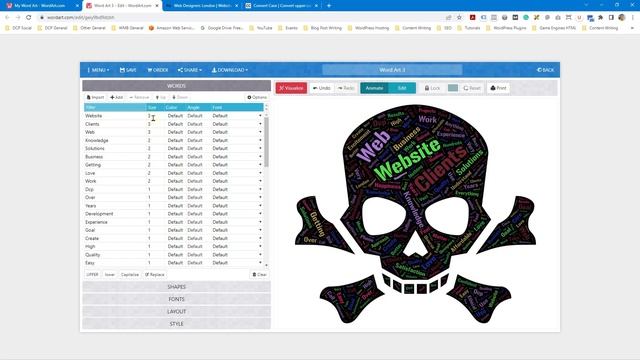Click the Color cell of Web row
The width and height of the screenshot is (640, 360).
(175, 132)
